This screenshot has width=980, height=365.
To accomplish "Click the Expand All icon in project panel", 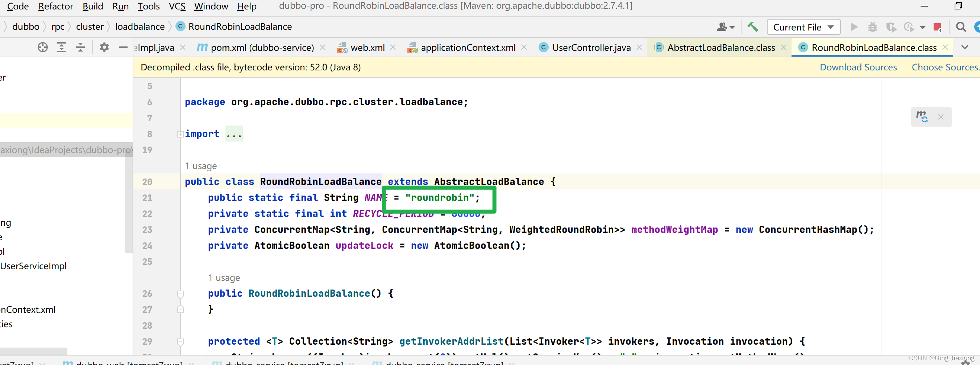I will [x=61, y=47].
